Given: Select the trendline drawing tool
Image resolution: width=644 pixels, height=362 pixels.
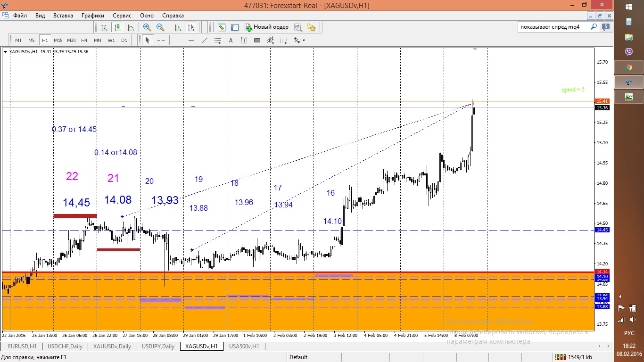Looking at the screenshot, I should click(x=205, y=41).
